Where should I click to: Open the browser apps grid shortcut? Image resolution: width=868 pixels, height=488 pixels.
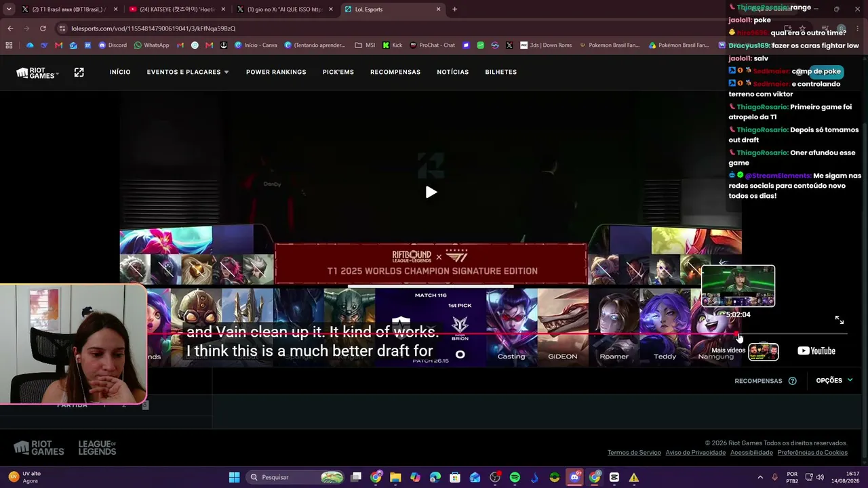9,45
